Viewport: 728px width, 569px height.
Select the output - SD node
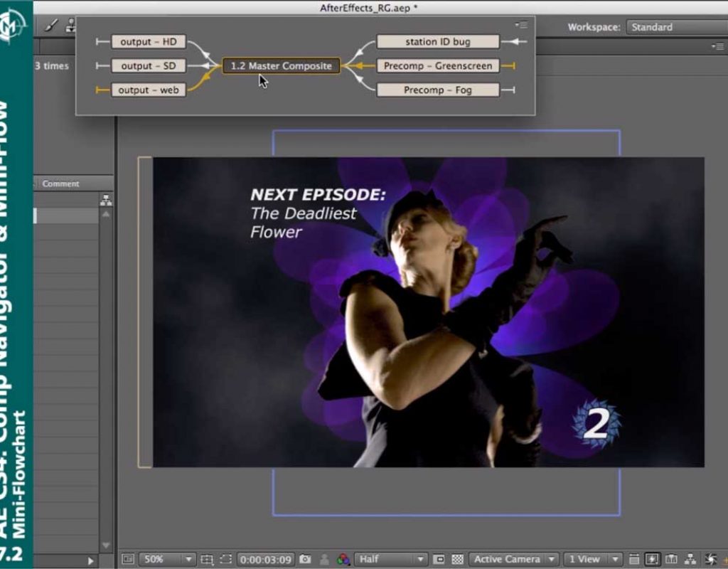click(149, 66)
